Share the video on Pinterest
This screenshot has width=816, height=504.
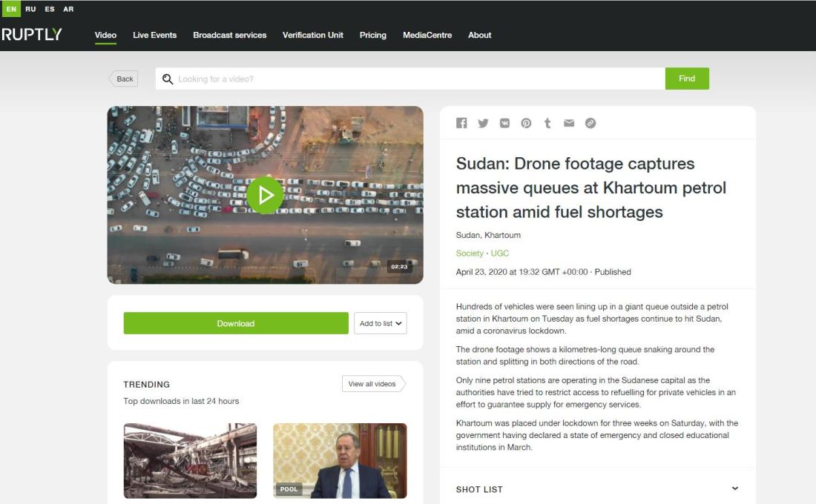(526, 123)
